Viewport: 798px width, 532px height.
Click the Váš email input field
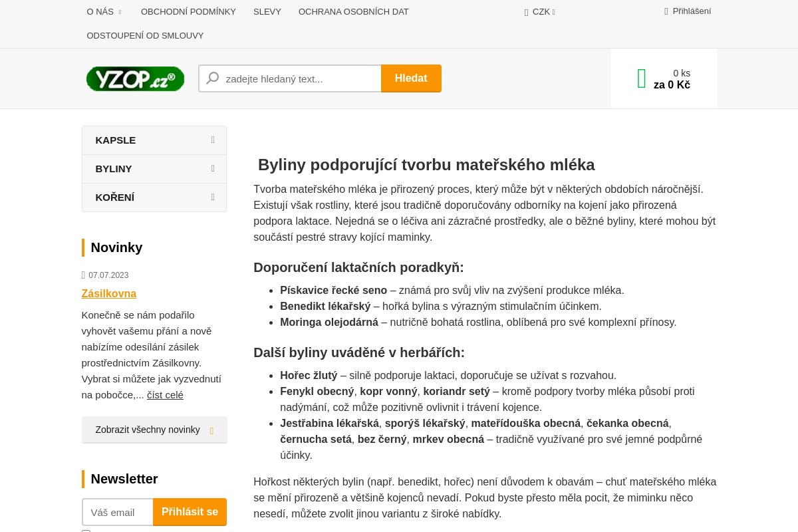[x=118, y=512]
